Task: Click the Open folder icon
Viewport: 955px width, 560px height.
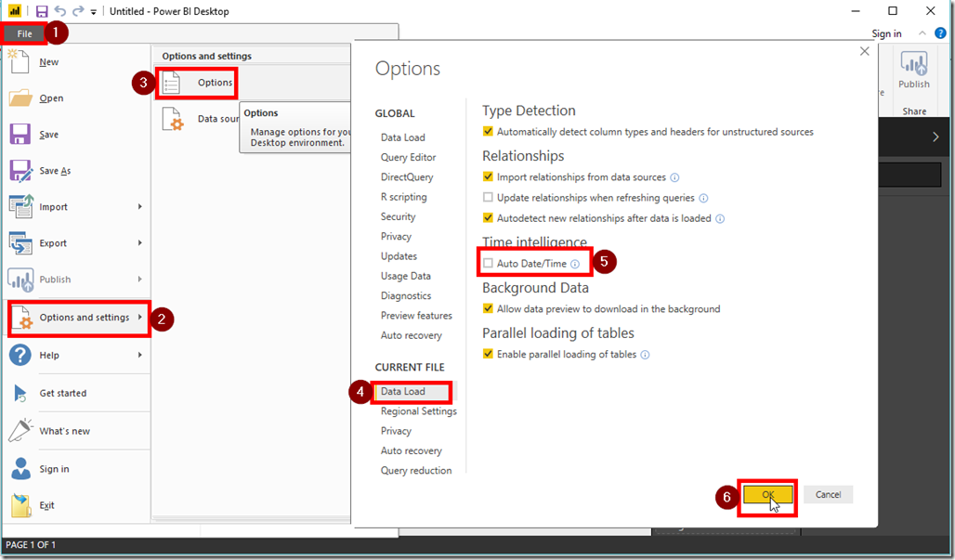Action: click(20, 98)
